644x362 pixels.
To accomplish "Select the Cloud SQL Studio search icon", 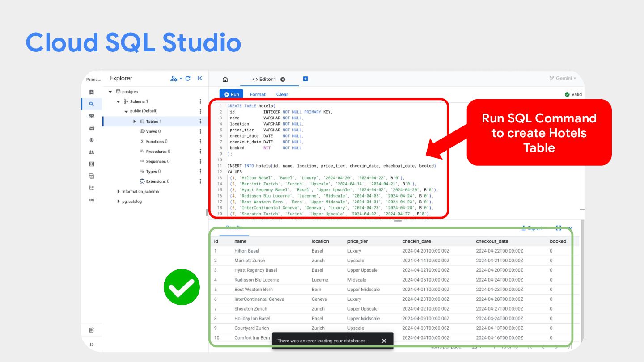I will [92, 104].
